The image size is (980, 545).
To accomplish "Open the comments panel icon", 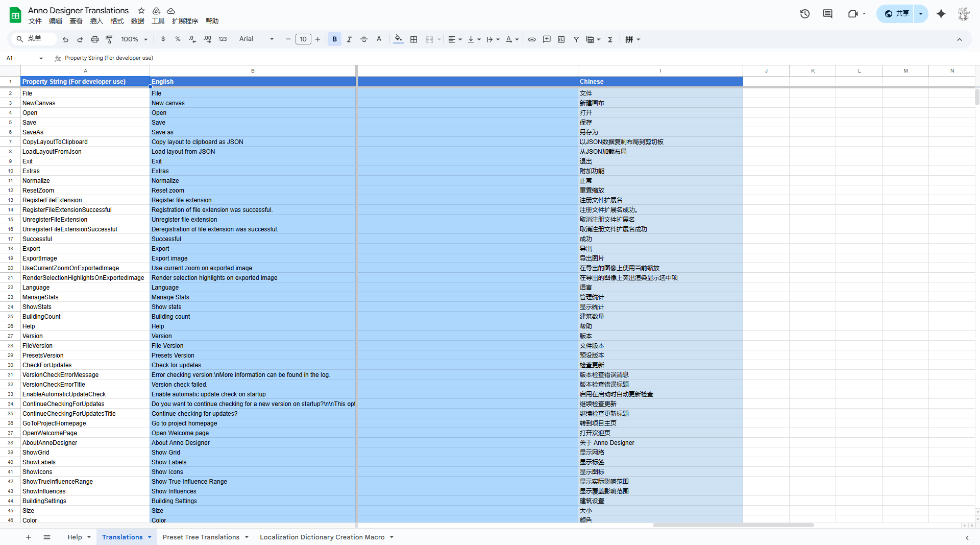I will (828, 14).
